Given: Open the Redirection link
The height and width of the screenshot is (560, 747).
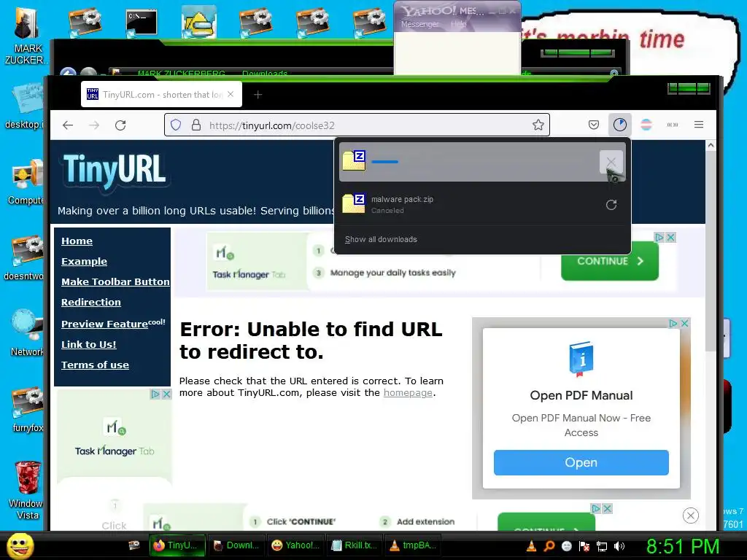Looking at the screenshot, I should (91, 303).
